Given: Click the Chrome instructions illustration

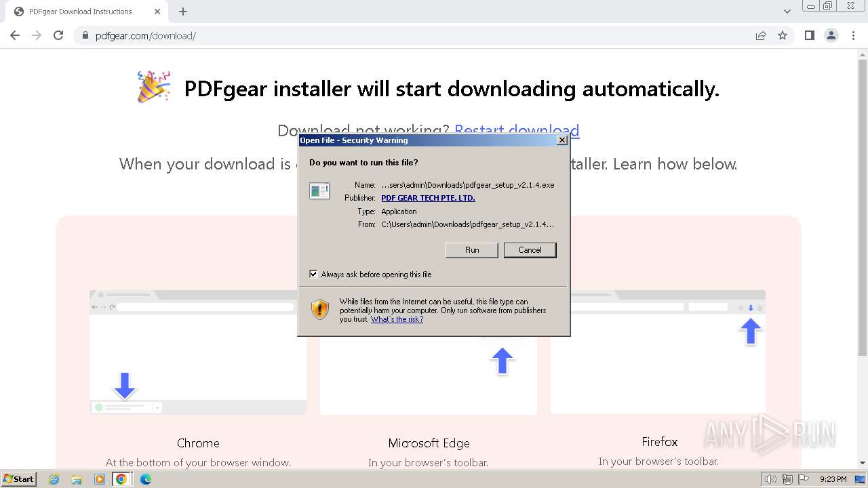Looking at the screenshot, I should 198,352.
